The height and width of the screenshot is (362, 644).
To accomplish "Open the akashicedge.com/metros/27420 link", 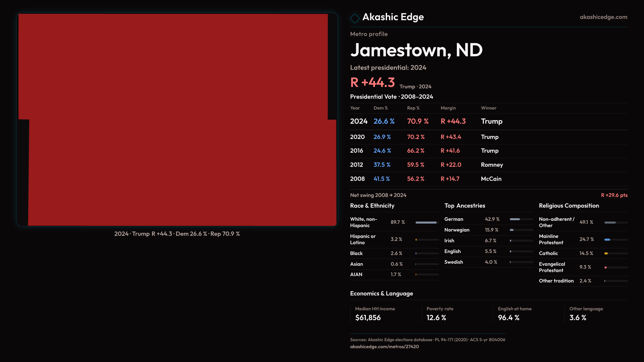I will pos(384,347).
